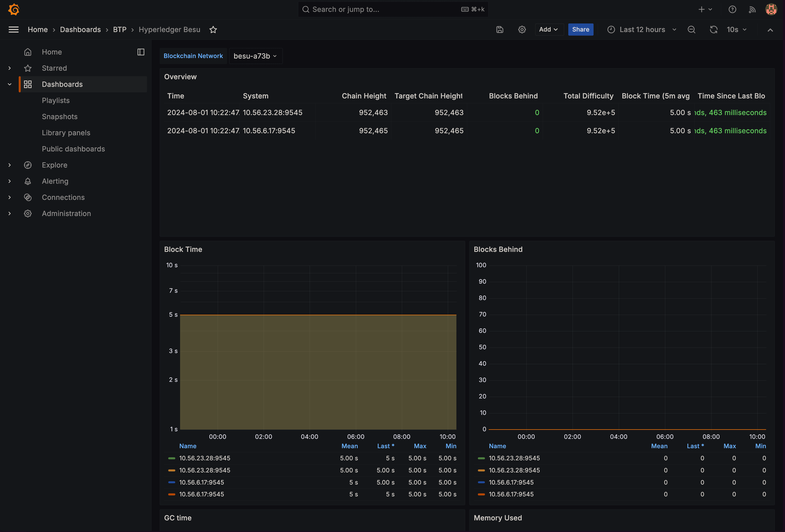Toggle star on Hyperledger Besu dashboard
The image size is (785, 532).
213,29
